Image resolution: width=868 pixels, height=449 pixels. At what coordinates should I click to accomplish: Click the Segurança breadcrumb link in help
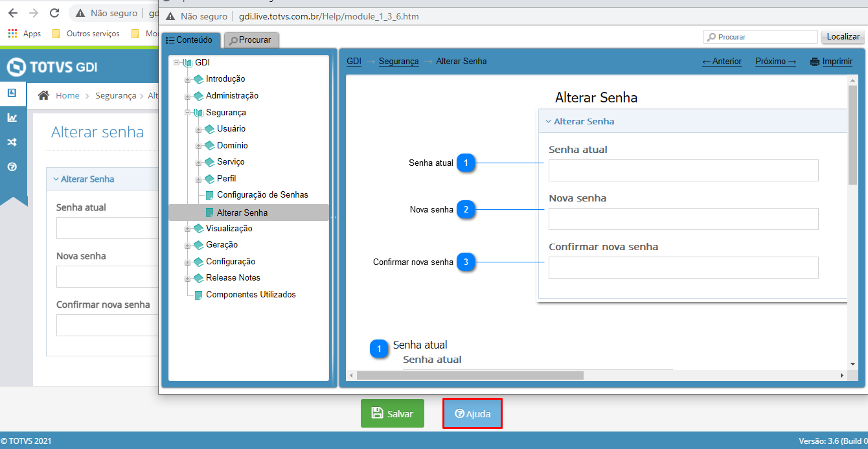coord(398,62)
